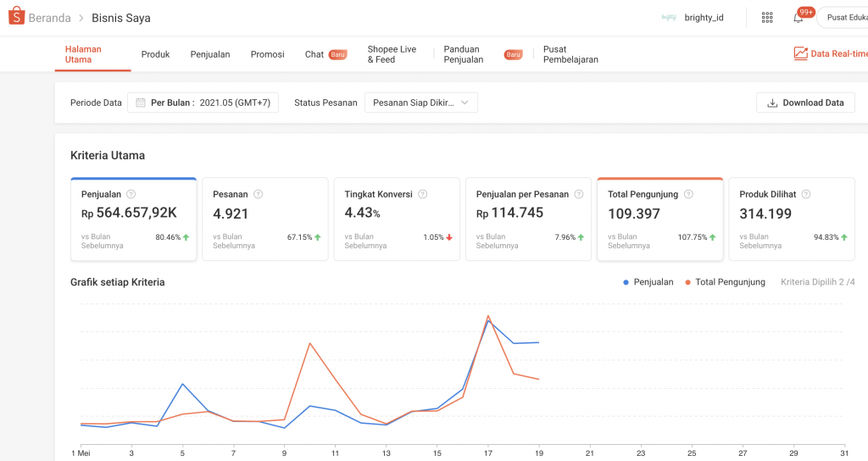Viewport: 868px width, 461px height.
Task: Click the download icon on Download Data
Action: (772, 103)
